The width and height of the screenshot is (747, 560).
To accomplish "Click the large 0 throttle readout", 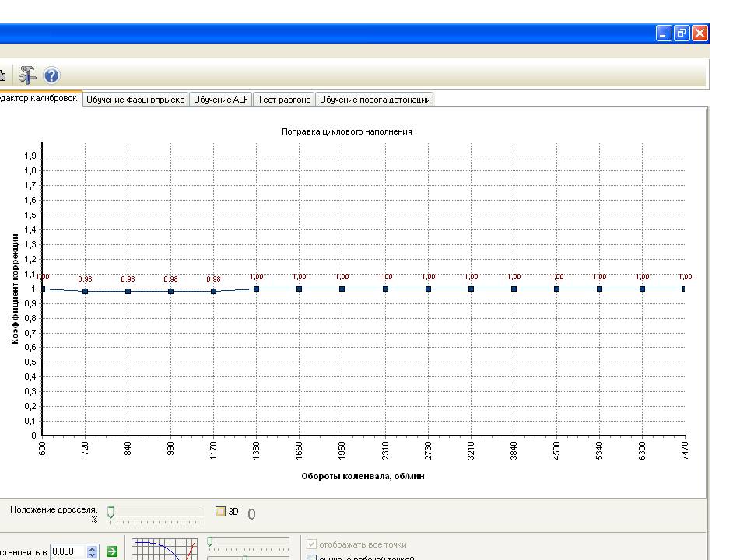I will click(x=251, y=514).
